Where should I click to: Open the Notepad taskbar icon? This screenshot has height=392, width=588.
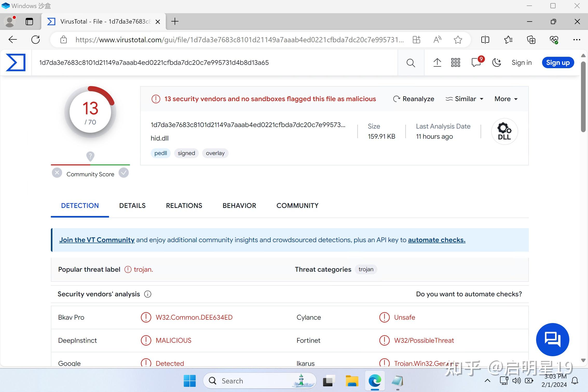pyautogui.click(x=398, y=381)
